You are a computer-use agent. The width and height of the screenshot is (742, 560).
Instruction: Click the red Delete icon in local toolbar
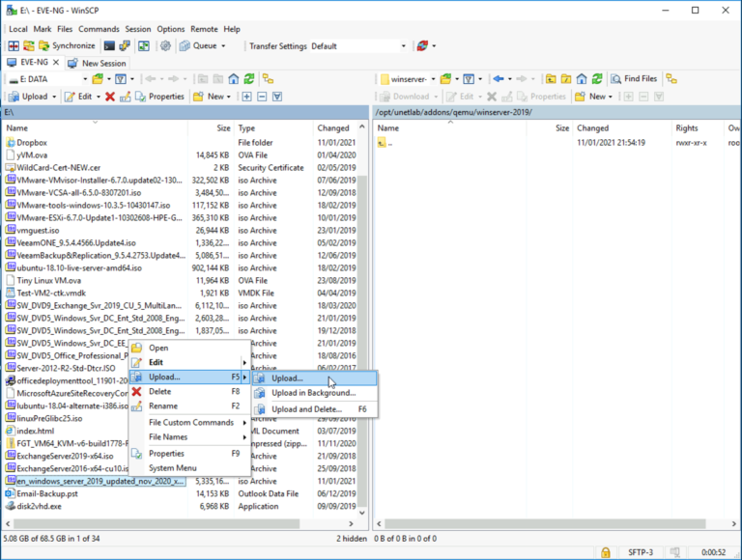pos(110,97)
